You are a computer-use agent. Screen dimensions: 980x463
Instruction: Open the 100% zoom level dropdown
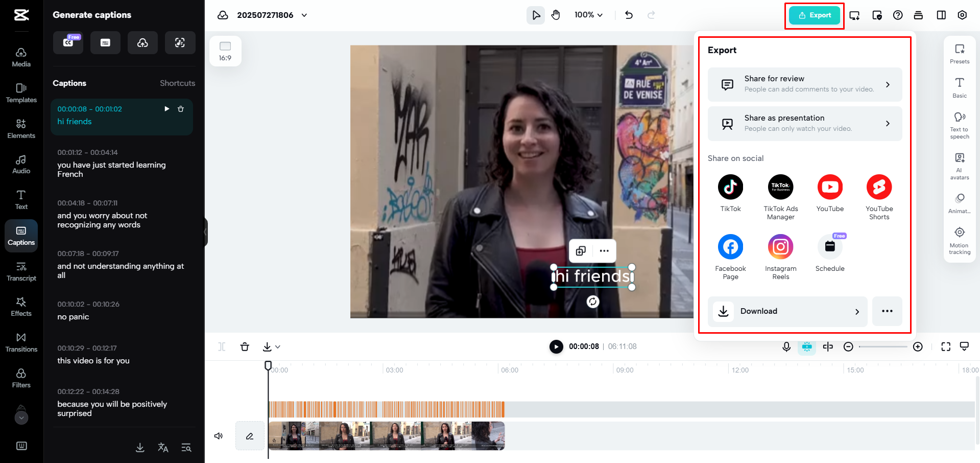588,15
